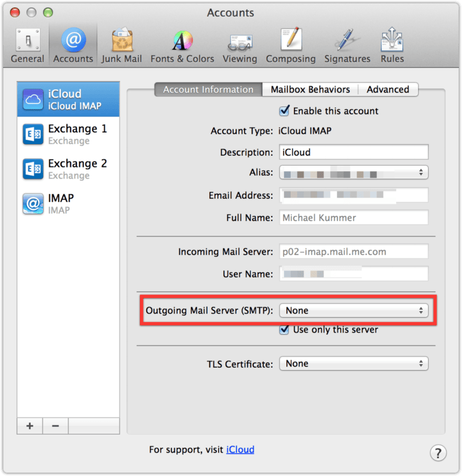The image size is (462, 476).
Task: Open the Composing preferences pane
Action: (x=291, y=46)
